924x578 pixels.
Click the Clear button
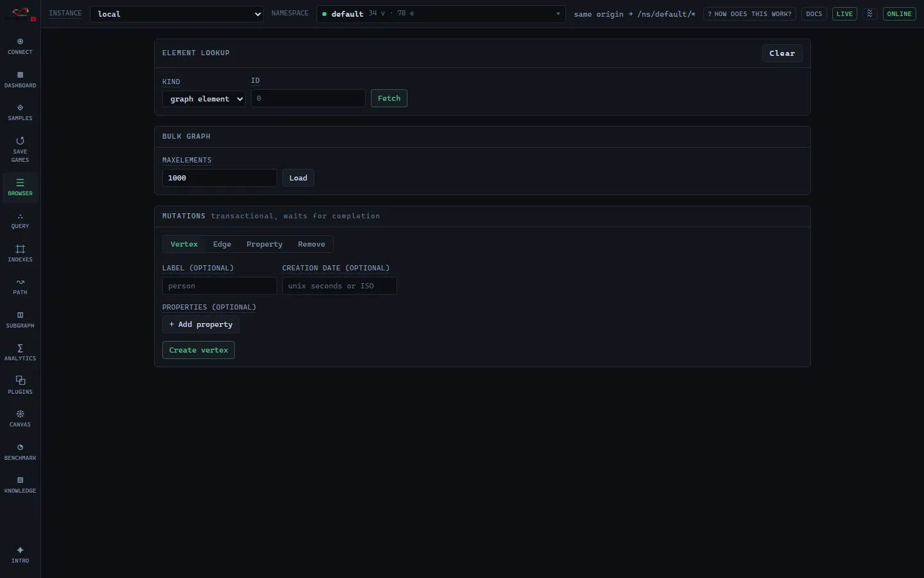(782, 53)
